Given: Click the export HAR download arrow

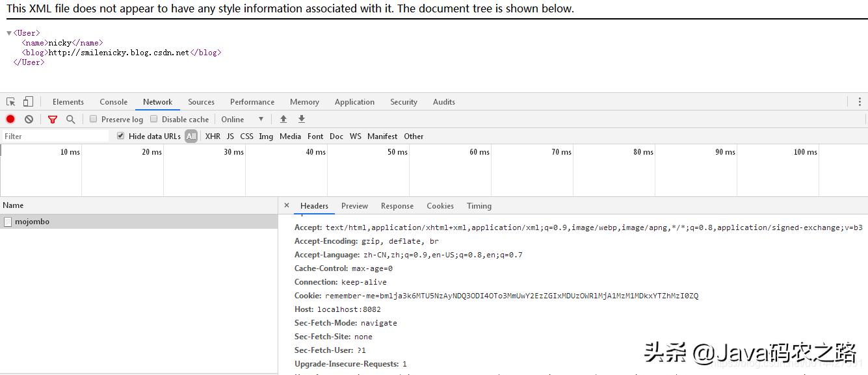Looking at the screenshot, I should (x=302, y=120).
